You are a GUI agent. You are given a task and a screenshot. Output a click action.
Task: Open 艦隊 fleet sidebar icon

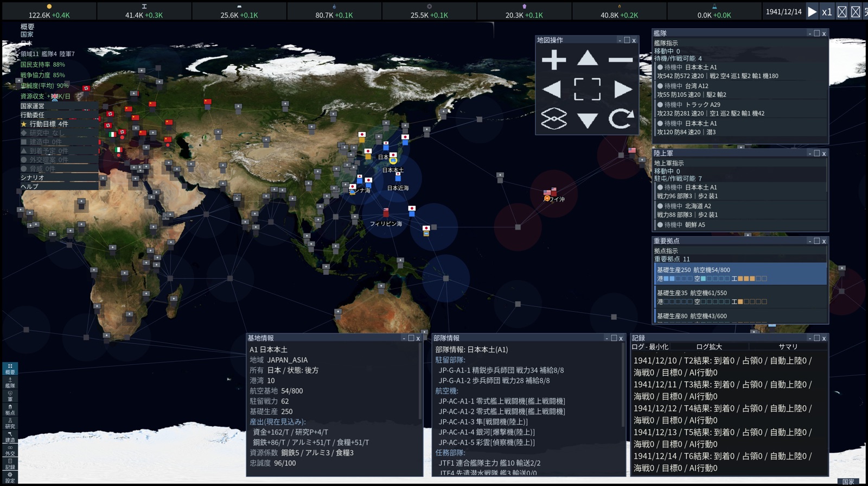coord(10,382)
